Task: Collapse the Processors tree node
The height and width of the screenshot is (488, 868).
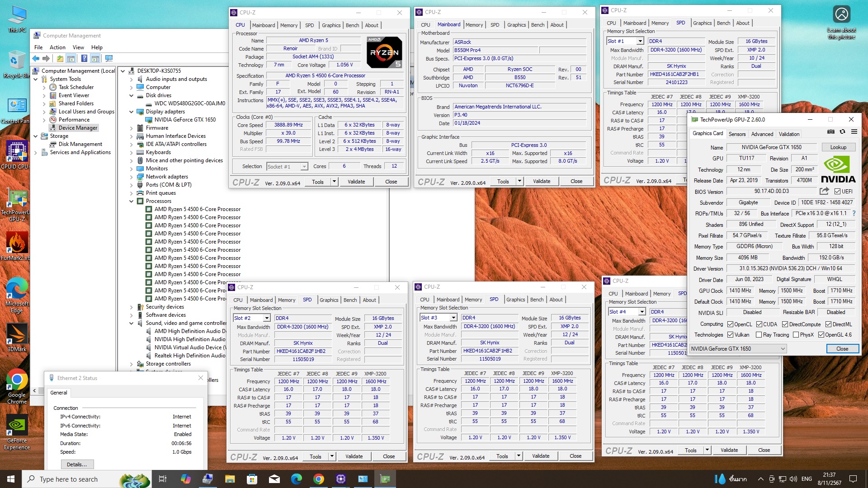Action: [x=132, y=201]
